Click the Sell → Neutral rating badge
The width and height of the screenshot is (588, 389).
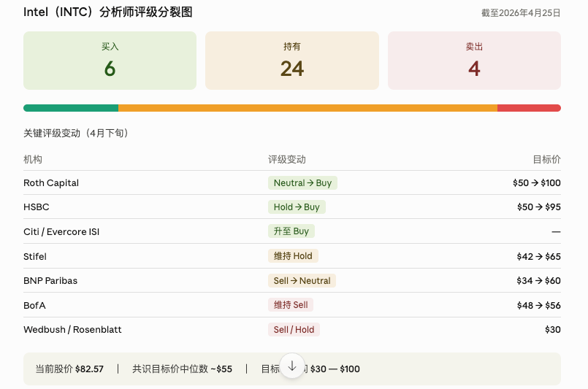click(302, 281)
